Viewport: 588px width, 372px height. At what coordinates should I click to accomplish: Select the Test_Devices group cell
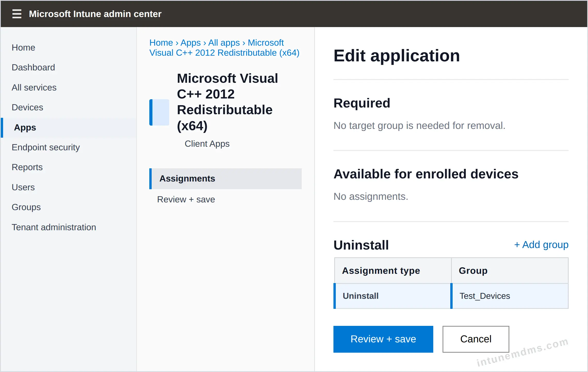point(510,296)
